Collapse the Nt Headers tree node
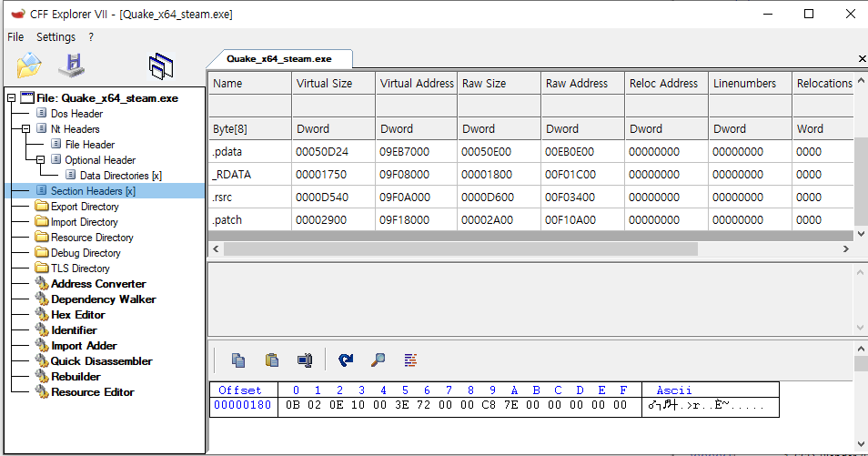 tap(25, 129)
